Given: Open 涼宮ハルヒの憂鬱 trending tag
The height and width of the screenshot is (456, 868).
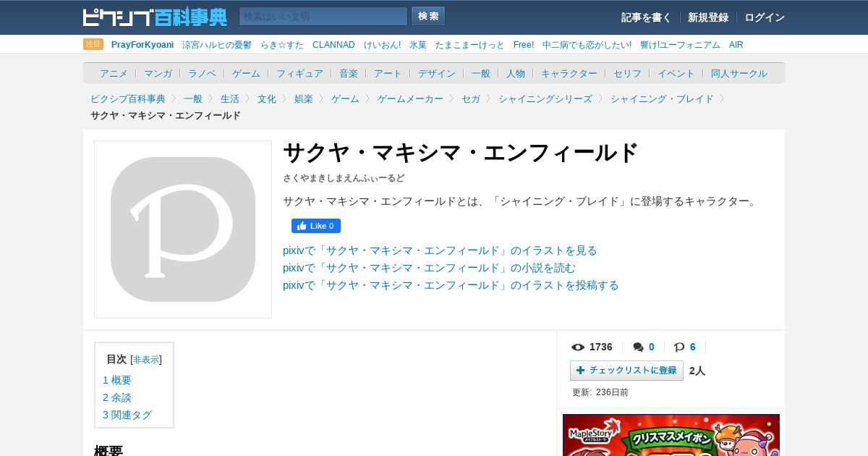Looking at the screenshot, I should coord(217,45).
